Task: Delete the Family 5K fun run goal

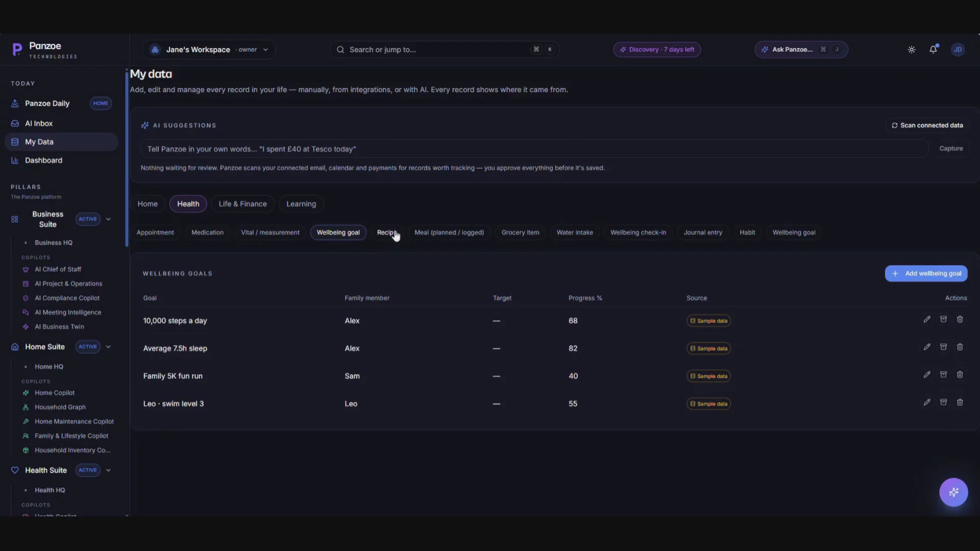Action: click(960, 374)
